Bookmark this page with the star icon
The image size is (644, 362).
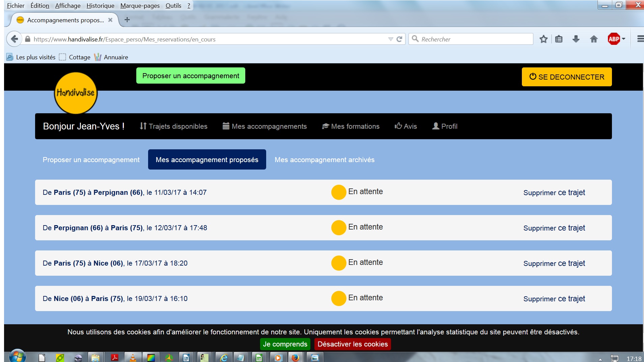tap(543, 39)
